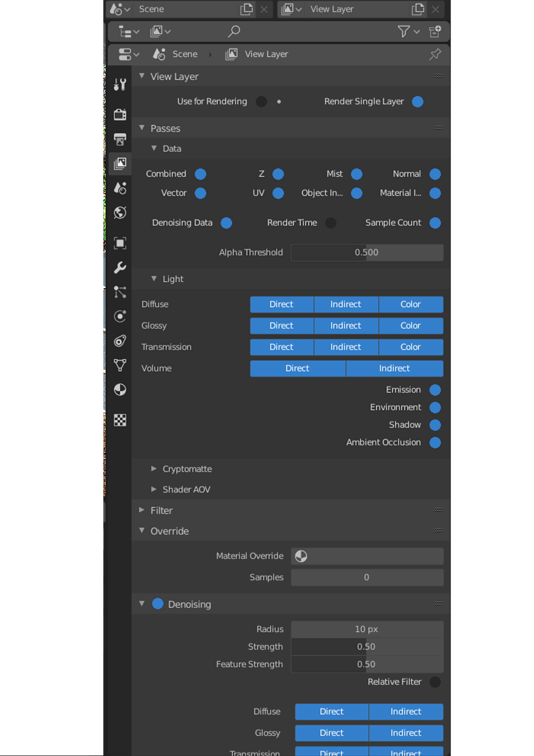Open the Tool properties tab icon
This screenshot has height=756, width=534.
[120, 84]
